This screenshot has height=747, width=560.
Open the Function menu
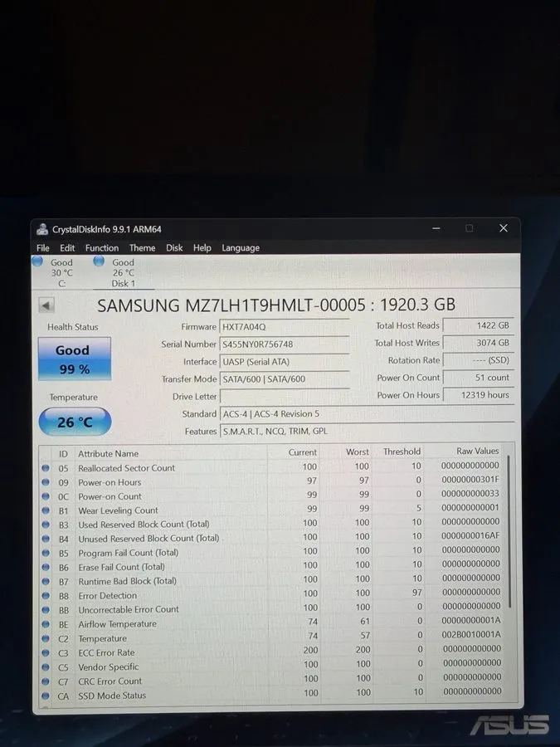[x=102, y=247]
